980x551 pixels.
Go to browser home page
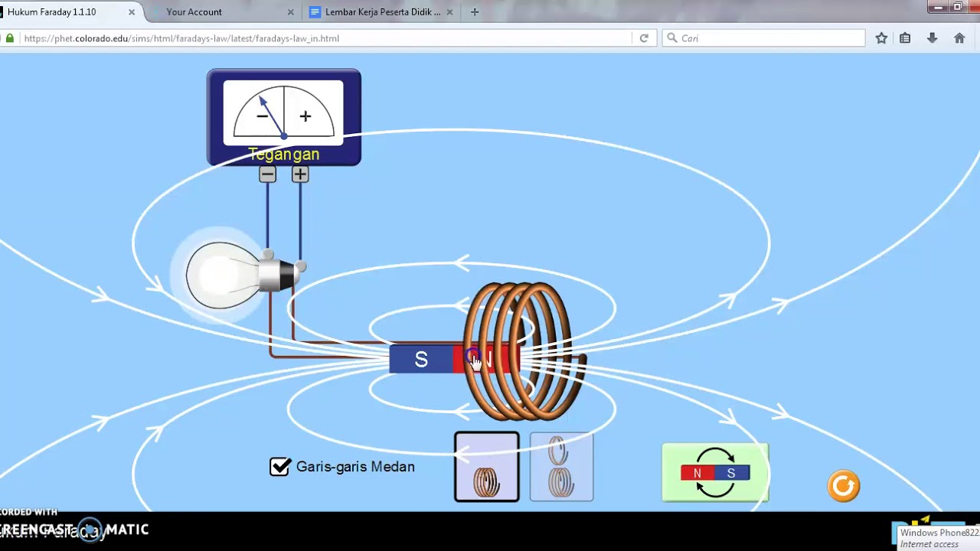(x=959, y=38)
